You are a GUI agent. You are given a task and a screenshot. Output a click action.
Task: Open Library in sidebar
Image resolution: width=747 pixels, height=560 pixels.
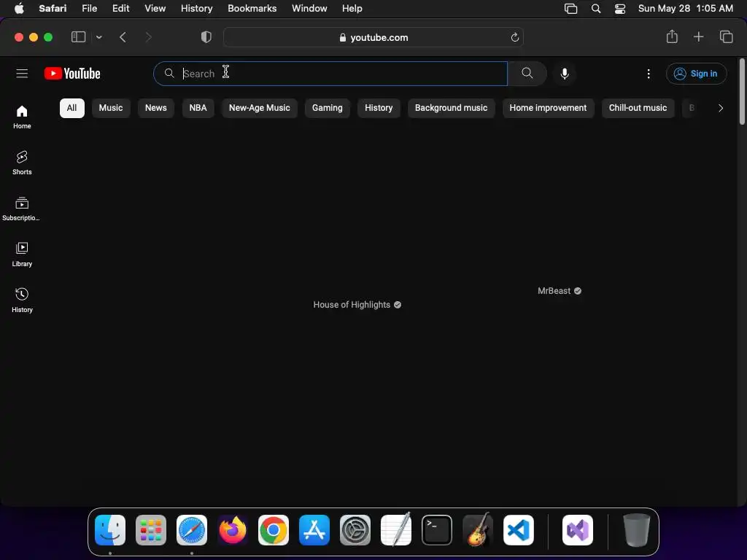coord(22,254)
